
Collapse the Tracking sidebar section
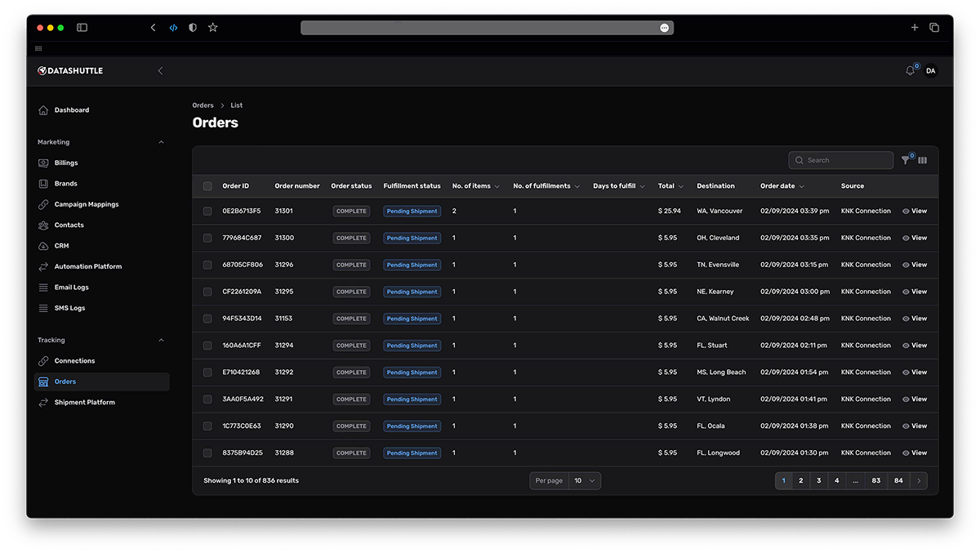[161, 340]
